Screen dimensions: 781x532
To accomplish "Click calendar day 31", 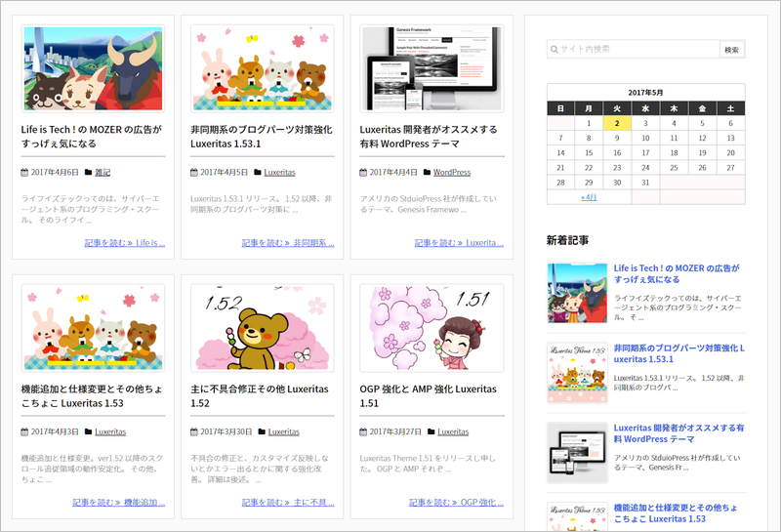I will [x=645, y=183].
